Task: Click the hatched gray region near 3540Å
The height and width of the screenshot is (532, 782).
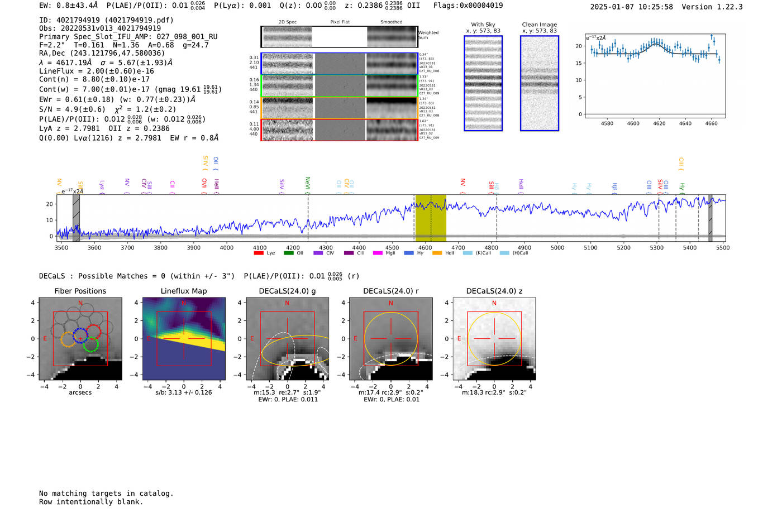Action: click(76, 218)
